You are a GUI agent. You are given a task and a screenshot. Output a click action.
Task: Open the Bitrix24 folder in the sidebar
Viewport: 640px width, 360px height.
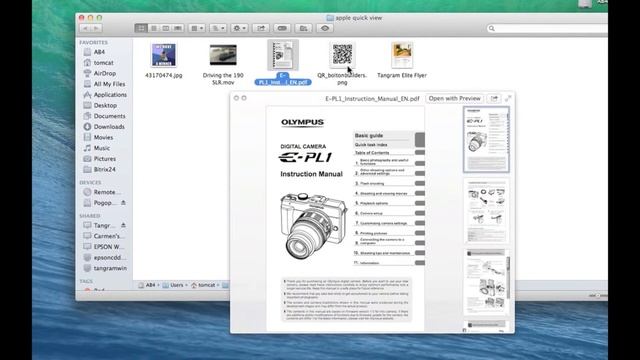tap(104, 169)
